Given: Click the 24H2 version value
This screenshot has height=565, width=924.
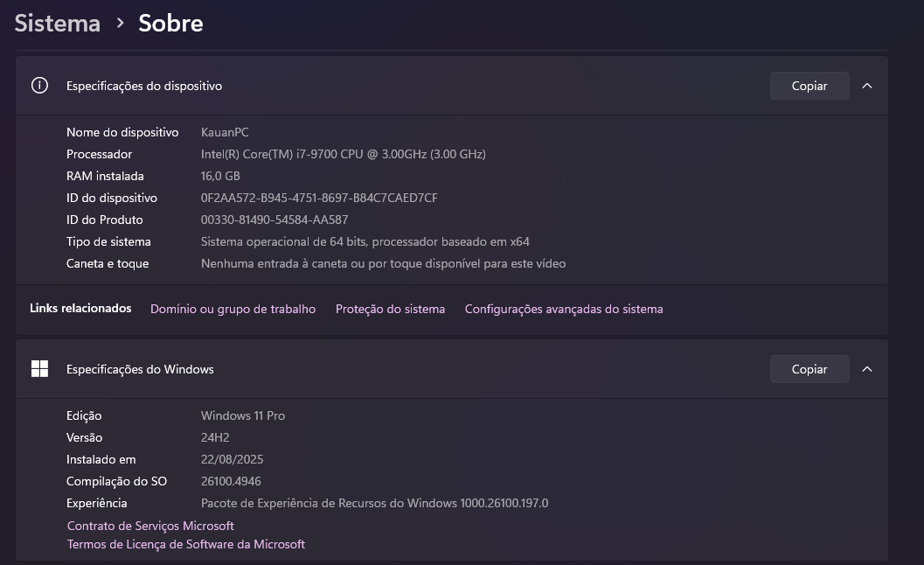Looking at the screenshot, I should point(215,437).
